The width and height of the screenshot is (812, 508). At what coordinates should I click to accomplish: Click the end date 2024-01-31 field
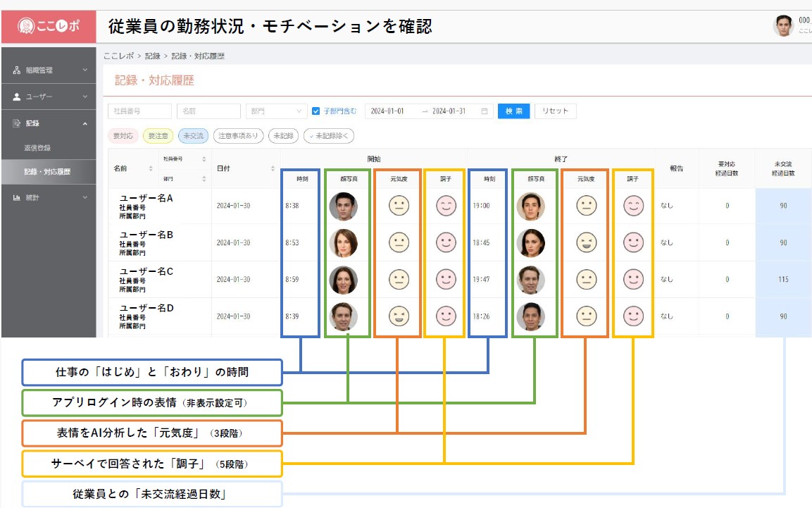pos(449,111)
